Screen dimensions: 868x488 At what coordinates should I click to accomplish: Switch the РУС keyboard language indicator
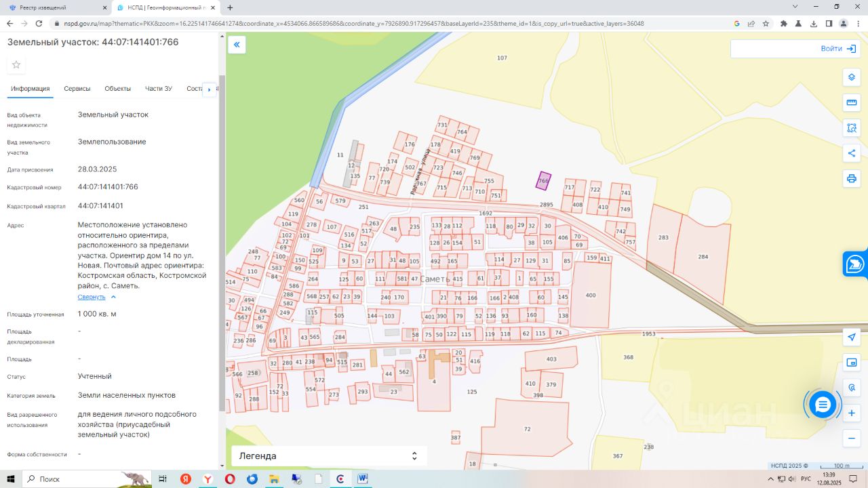click(806, 479)
